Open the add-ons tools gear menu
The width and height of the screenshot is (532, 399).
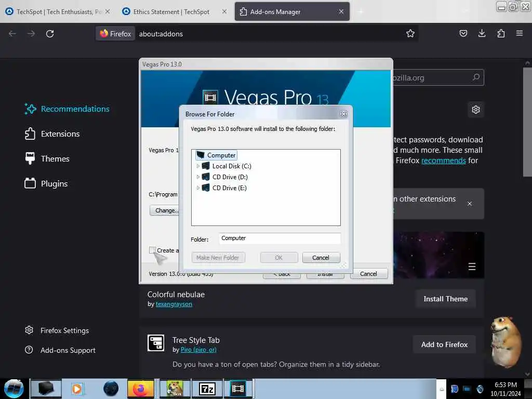pos(476,110)
